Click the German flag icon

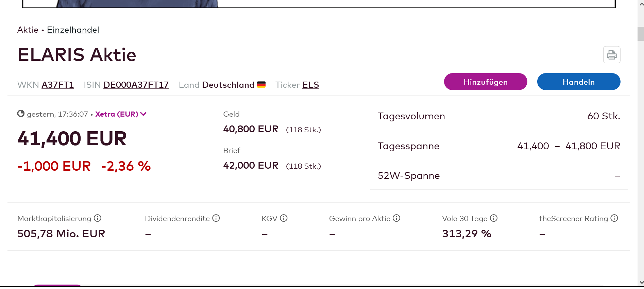click(x=261, y=85)
